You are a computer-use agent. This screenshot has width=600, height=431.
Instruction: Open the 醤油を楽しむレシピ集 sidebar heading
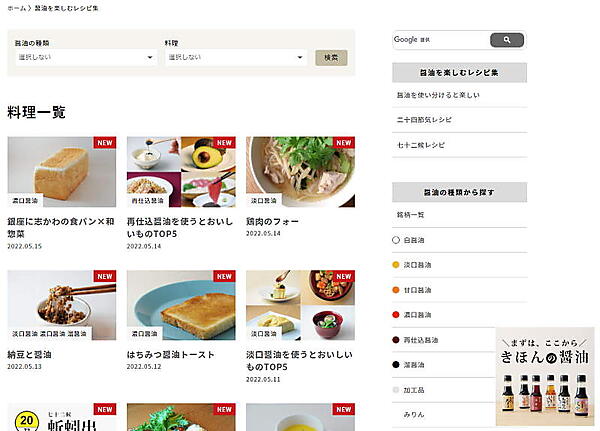(459, 72)
